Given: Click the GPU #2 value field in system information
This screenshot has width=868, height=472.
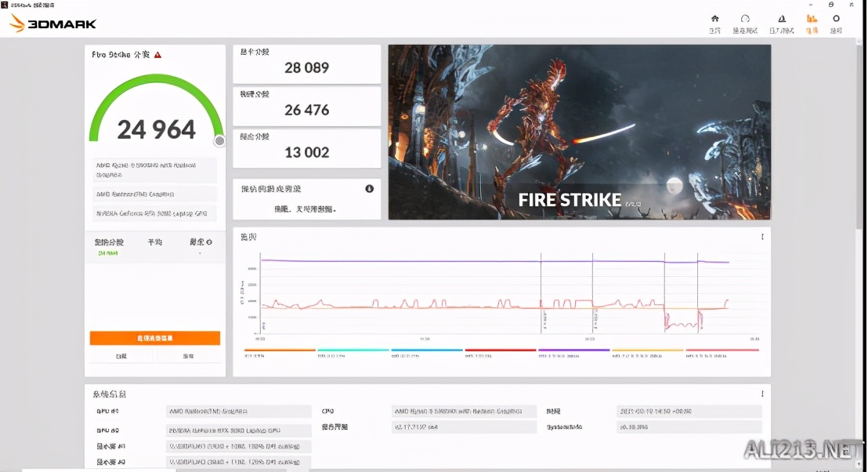Looking at the screenshot, I should (239, 430).
